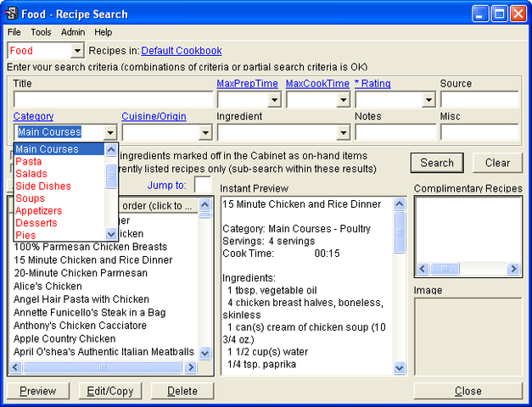Image resolution: width=532 pixels, height=407 pixels.
Task: Follow the Default Cookbook link
Action: pos(182,51)
